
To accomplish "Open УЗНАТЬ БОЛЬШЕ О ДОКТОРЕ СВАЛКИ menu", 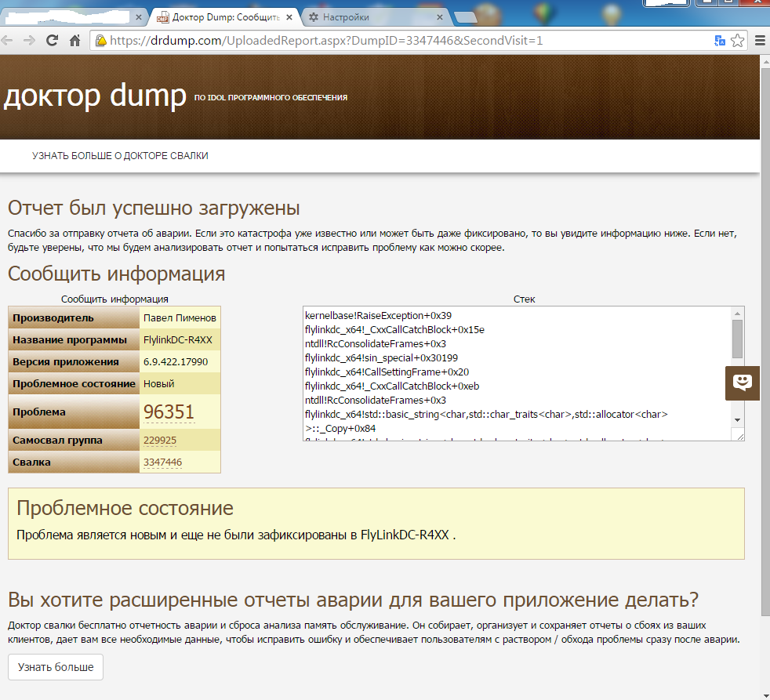I will coord(120,156).
